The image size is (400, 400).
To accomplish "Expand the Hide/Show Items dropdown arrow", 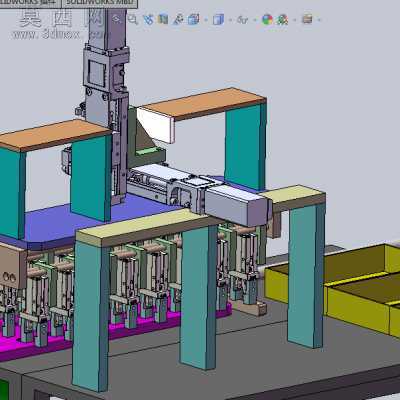I will pyautogui.click(x=255, y=20).
